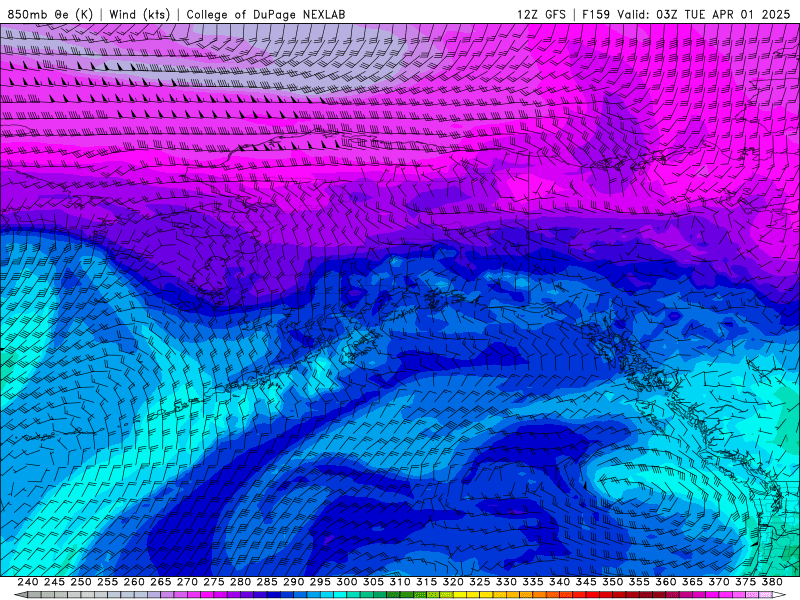Click the 265 value on the color scale
The width and height of the screenshot is (800, 600).
click(161, 582)
